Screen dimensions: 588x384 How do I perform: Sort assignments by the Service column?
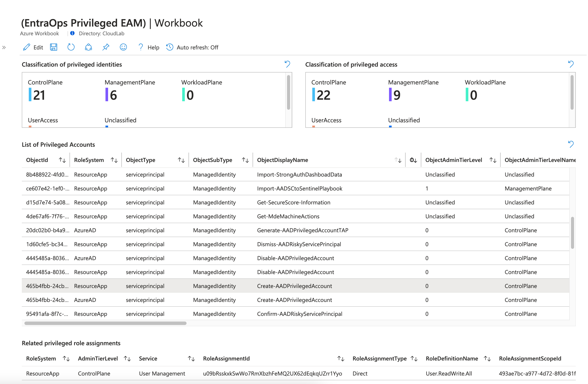(x=192, y=359)
